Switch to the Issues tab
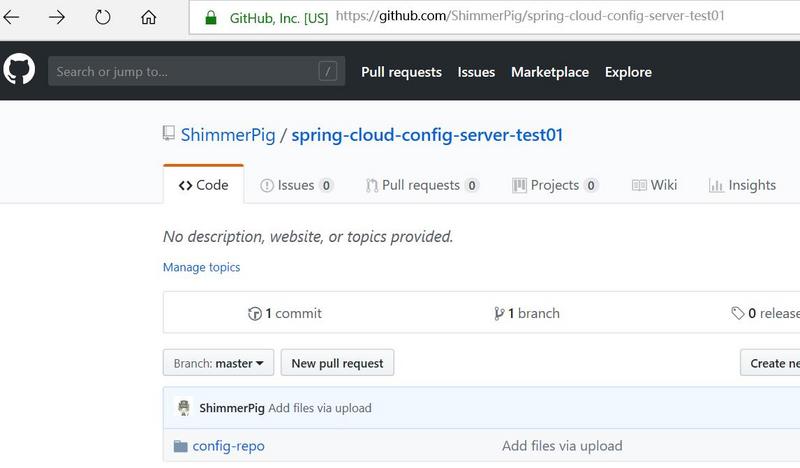The width and height of the screenshot is (800, 468). tap(296, 185)
